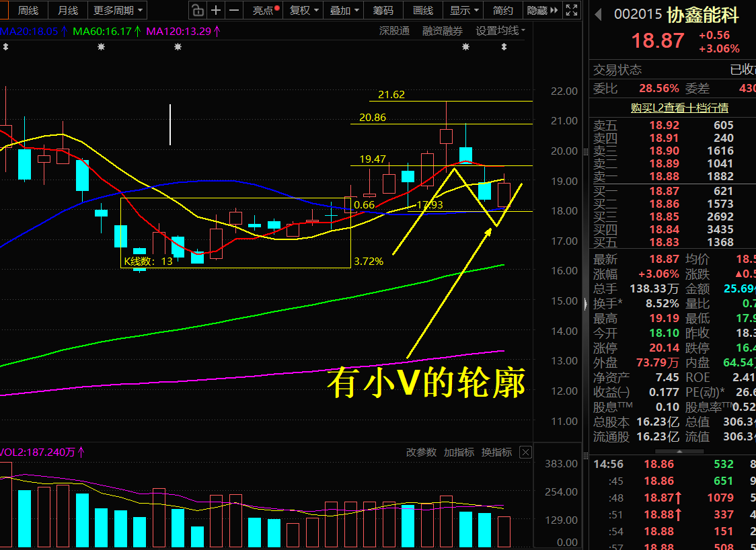Zoom out the chart with the minus icon

[x=234, y=10]
